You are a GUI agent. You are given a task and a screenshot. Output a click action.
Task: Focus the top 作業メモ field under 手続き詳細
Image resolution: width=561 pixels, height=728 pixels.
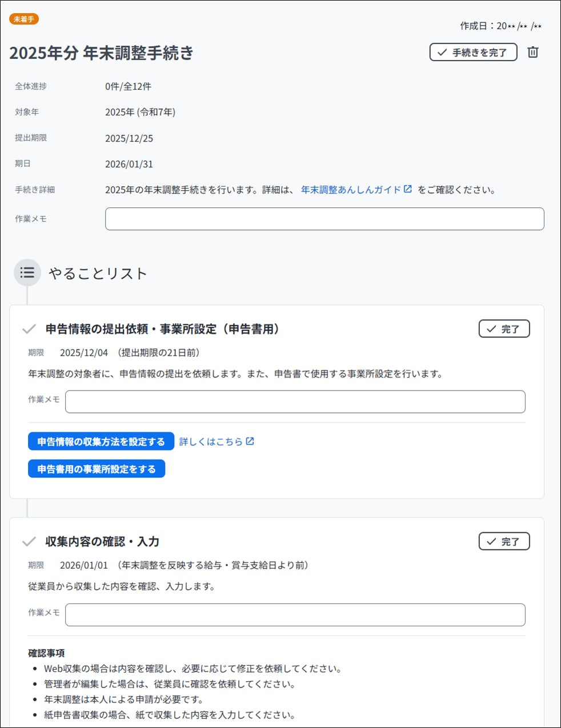tap(324, 219)
